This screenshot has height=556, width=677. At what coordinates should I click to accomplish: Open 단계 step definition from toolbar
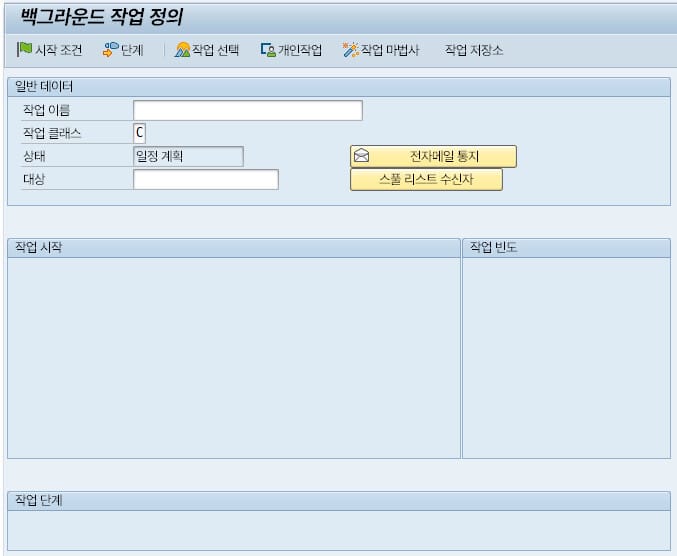coord(110,50)
